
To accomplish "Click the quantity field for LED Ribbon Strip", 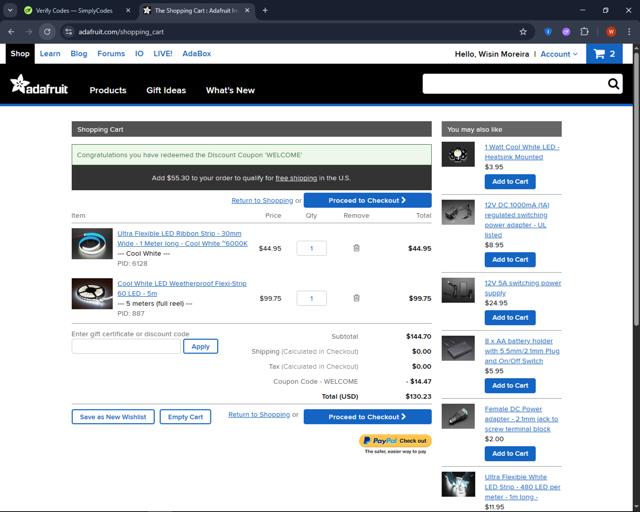I will pyautogui.click(x=311, y=248).
